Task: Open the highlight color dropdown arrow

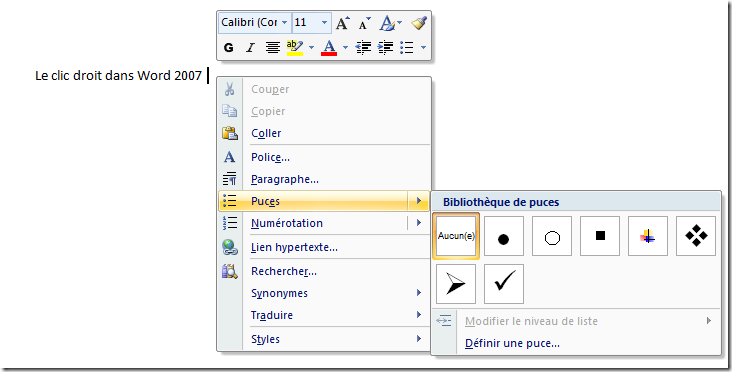Action: click(x=311, y=47)
